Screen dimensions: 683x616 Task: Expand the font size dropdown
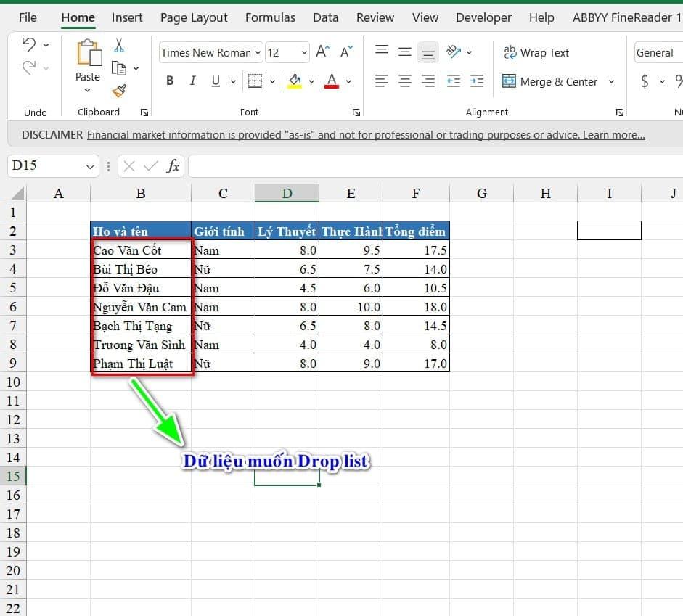pyautogui.click(x=303, y=52)
